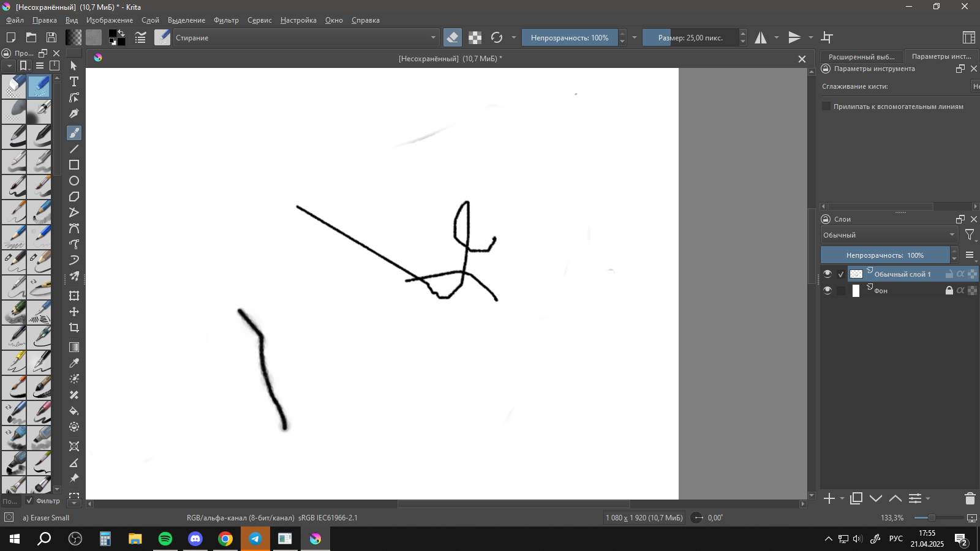This screenshot has height=551, width=980.
Task: Reload the original brush preset
Action: pos(497,37)
